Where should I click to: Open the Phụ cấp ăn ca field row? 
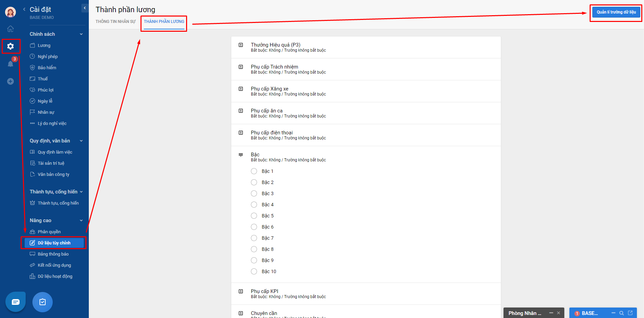(366, 113)
